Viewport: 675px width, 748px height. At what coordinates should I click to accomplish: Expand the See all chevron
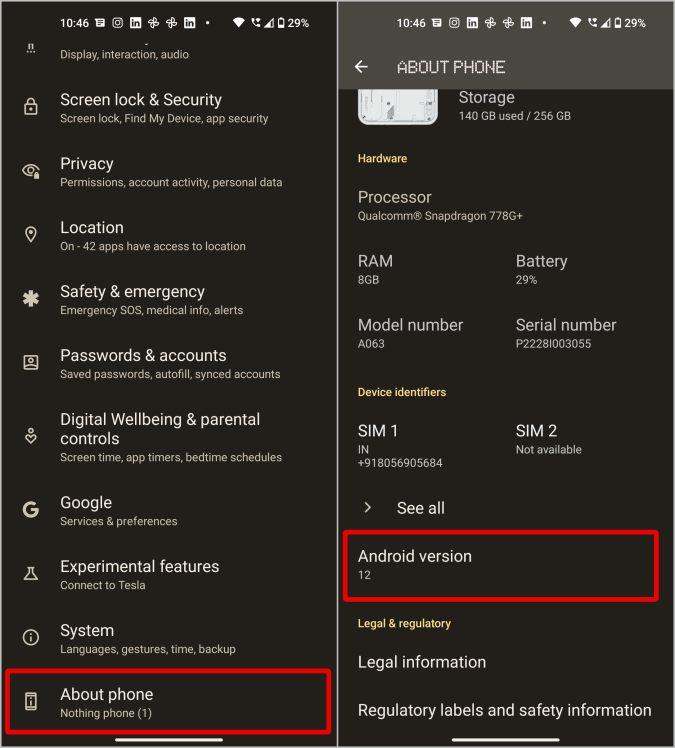(x=367, y=508)
